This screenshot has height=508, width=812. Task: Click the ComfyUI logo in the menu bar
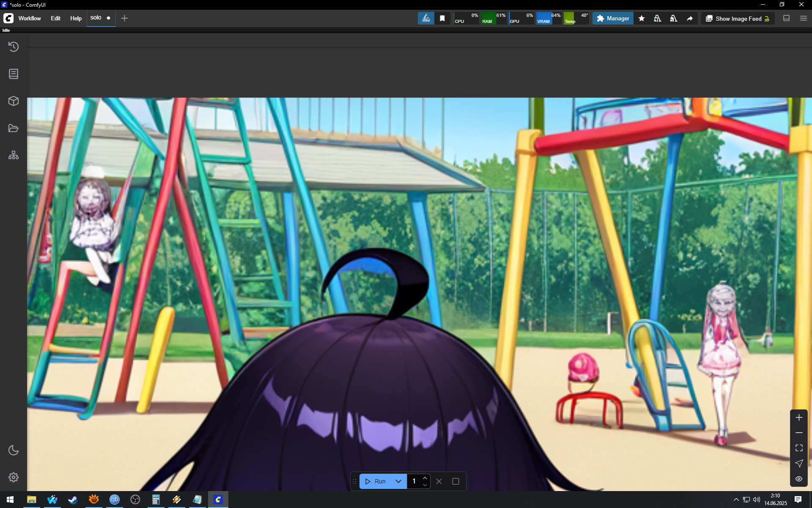[x=8, y=18]
